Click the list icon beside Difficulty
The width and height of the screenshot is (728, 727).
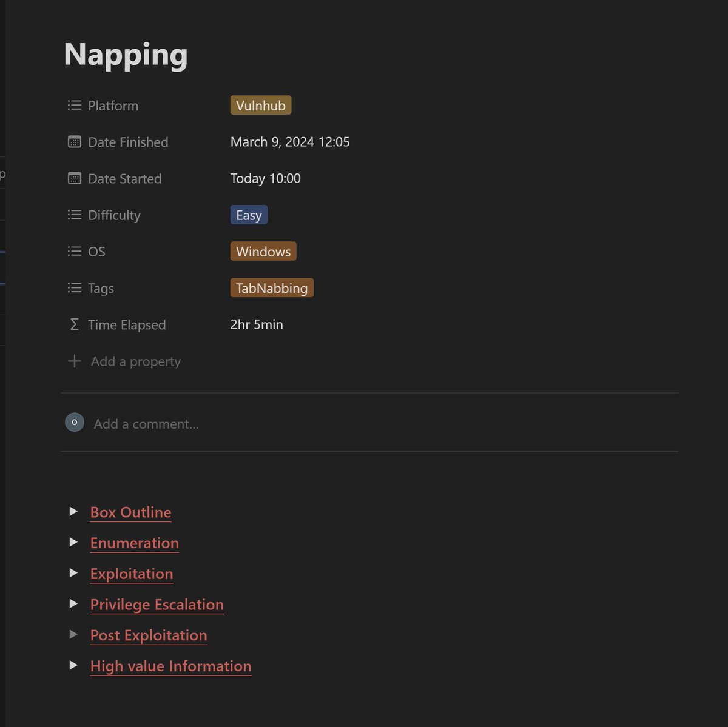tap(74, 215)
